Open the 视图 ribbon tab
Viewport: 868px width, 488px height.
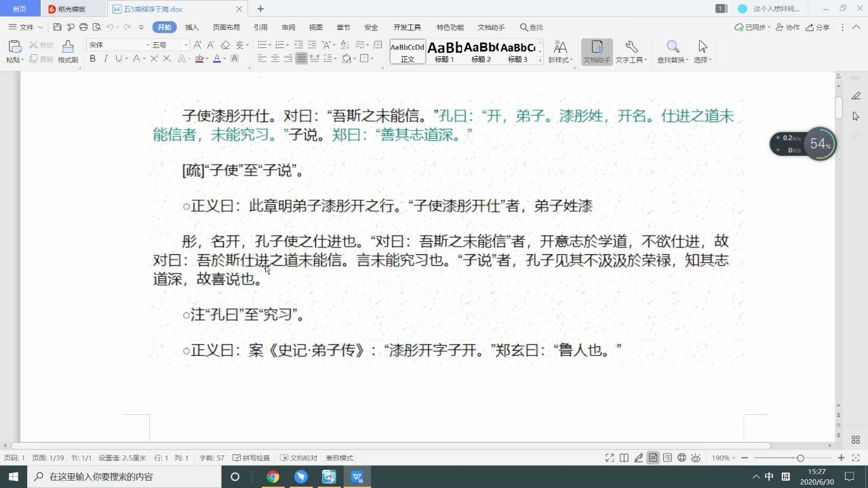tap(316, 27)
